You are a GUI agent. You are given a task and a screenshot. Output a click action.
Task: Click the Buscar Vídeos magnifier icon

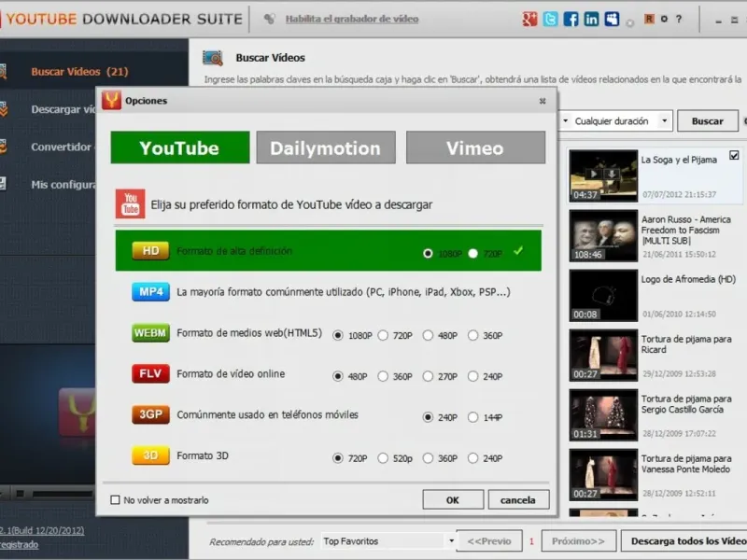[x=213, y=58]
